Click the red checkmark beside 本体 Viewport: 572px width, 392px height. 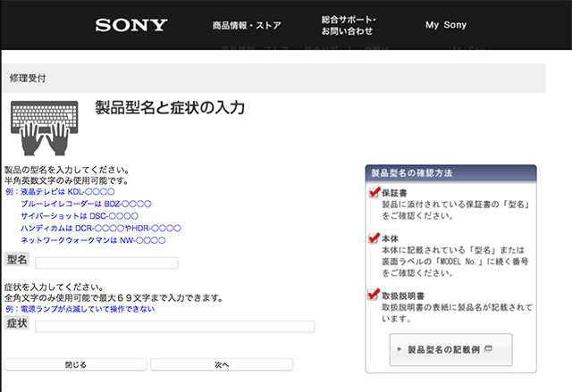[374, 238]
